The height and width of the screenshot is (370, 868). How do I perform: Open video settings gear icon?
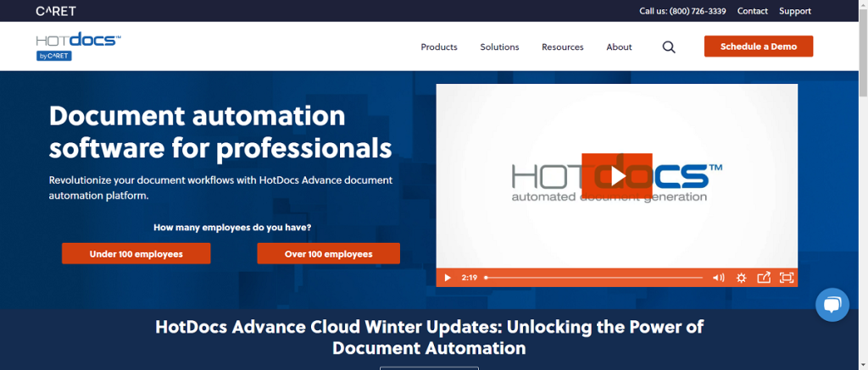point(741,278)
